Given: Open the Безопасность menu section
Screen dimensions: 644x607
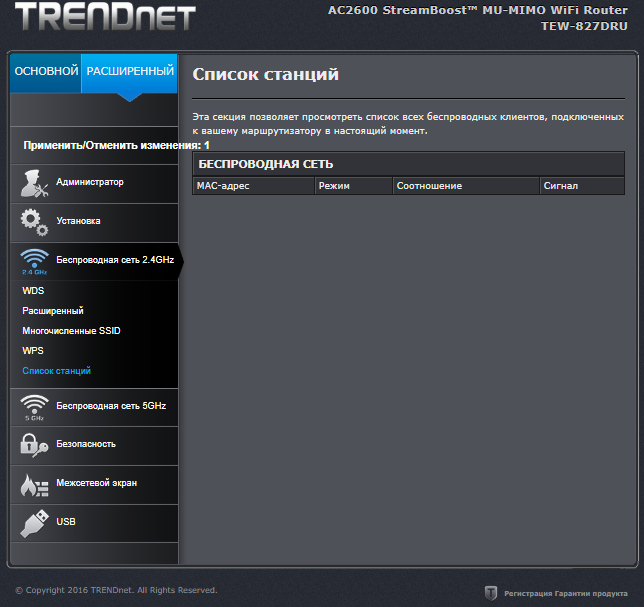Looking at the screenshot, I should pos(94,446).
